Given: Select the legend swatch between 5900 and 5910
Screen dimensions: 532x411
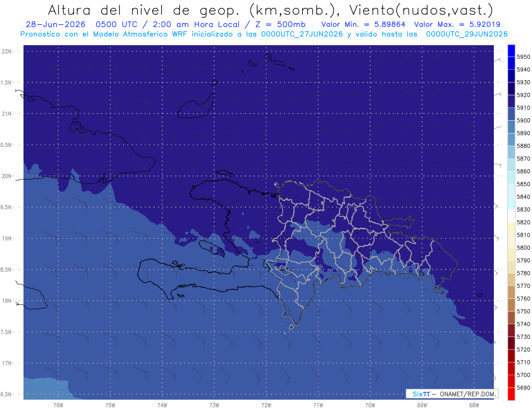Looking at the screenshot, I should [511, 114].
